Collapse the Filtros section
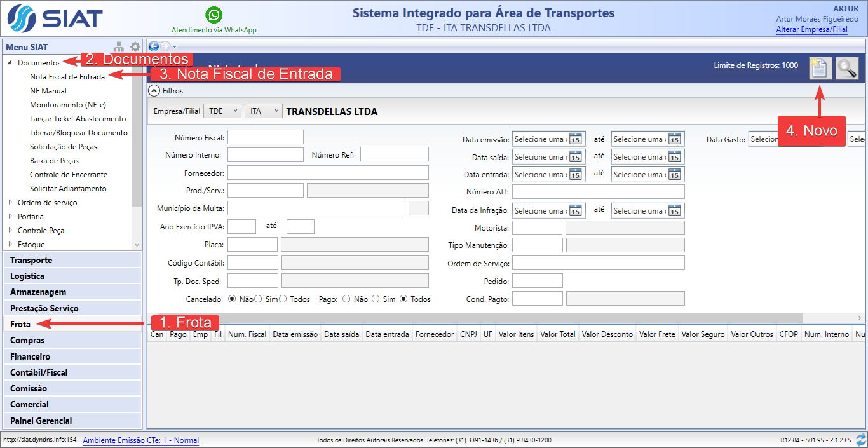868x448 pixels. click(x=154, y=91)
